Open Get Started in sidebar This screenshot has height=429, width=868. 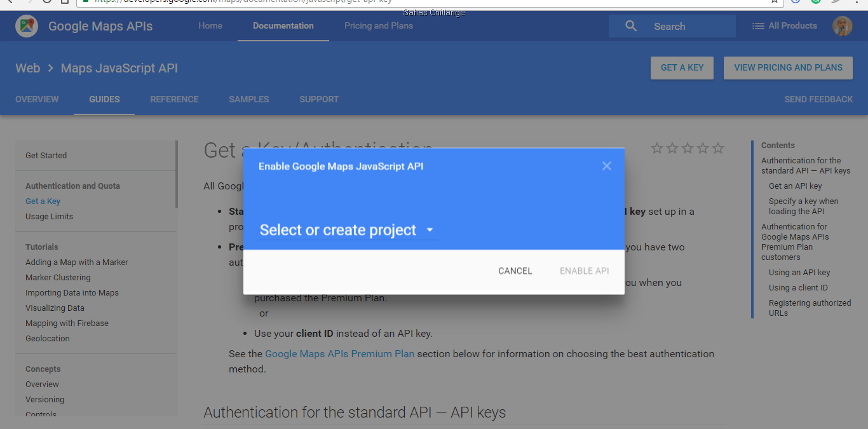click(x=46, y=156)
